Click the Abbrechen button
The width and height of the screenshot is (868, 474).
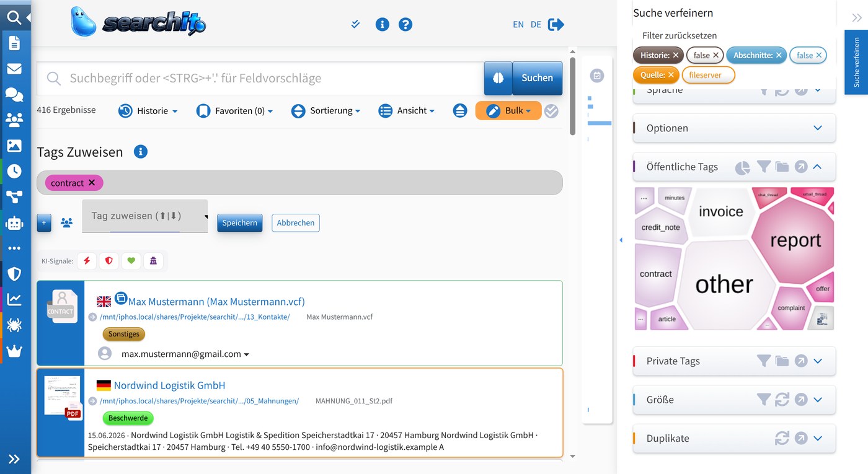296,223
